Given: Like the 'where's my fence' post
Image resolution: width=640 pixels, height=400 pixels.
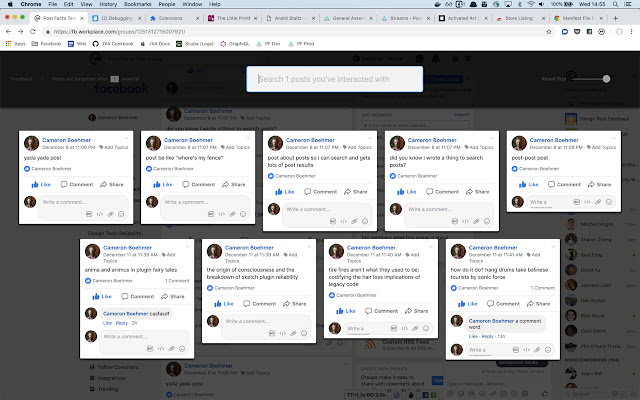Looking at the screenshot, I should (x=163, y=184).
